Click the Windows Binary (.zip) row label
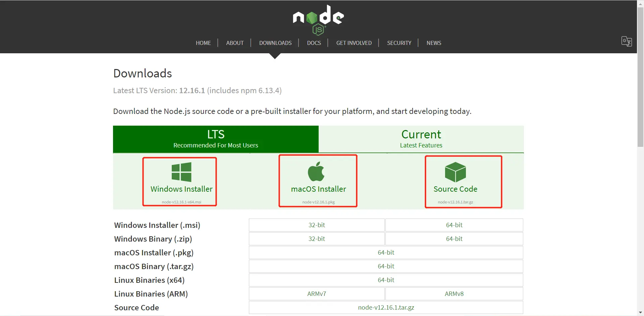 click(153, 239)
